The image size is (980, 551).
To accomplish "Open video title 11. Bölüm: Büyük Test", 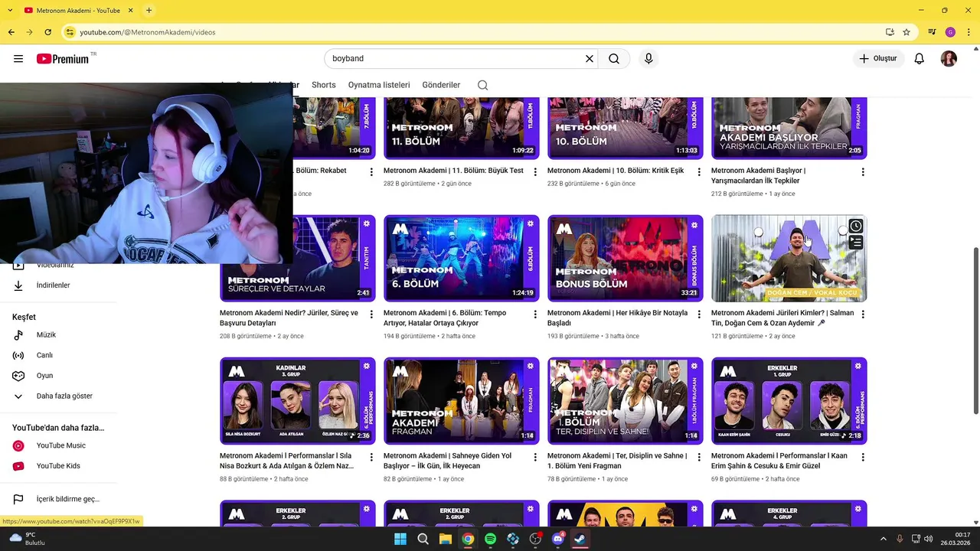I will pyautogui.click(x=453, y=171).
